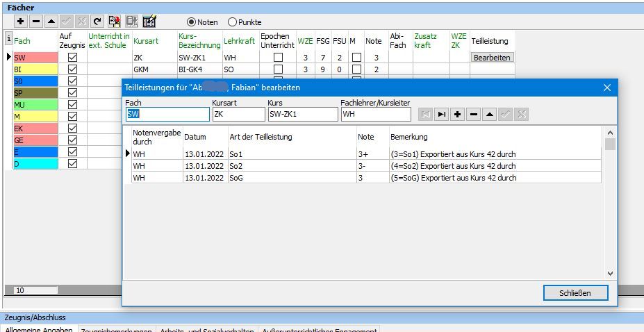Toggle Auf Zeugnis checkbox for MU
Screen dimensions: 644x332
(72, 105)
